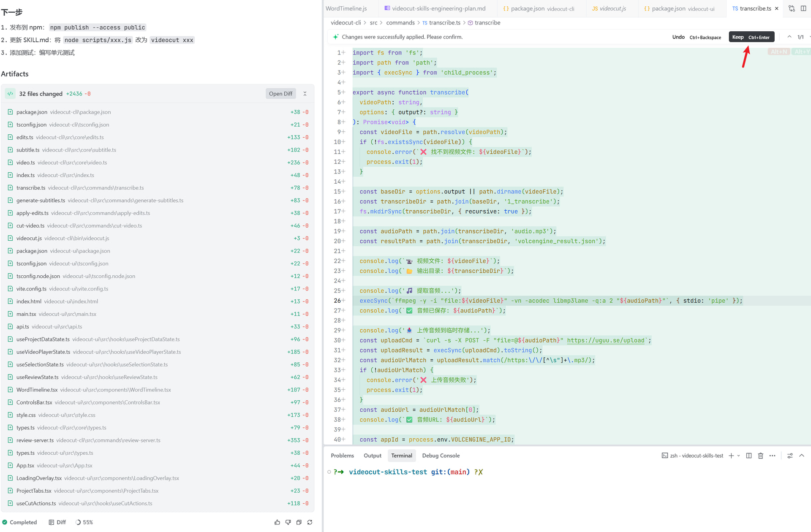The image size is (811, 532).
Task: Click the split editor layout icon
Action: (x=803, y=8)
